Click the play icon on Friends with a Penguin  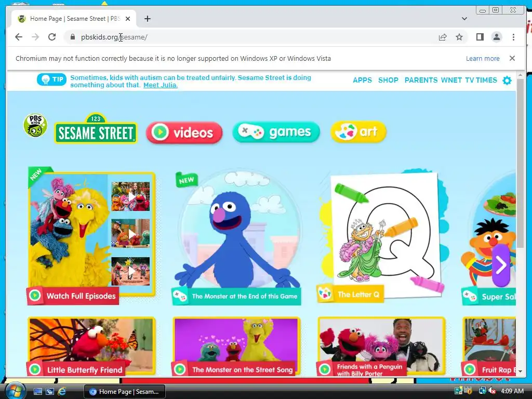click(325, 369)
